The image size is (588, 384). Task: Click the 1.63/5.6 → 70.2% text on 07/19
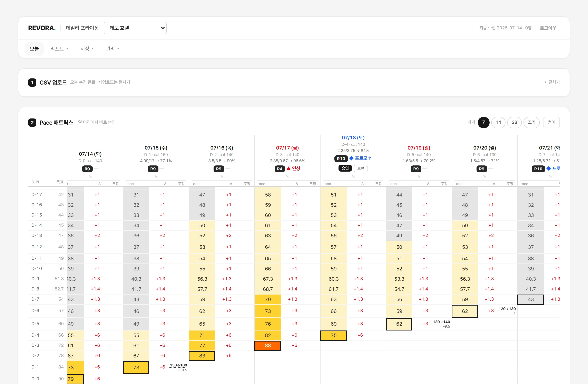(419, 161)
